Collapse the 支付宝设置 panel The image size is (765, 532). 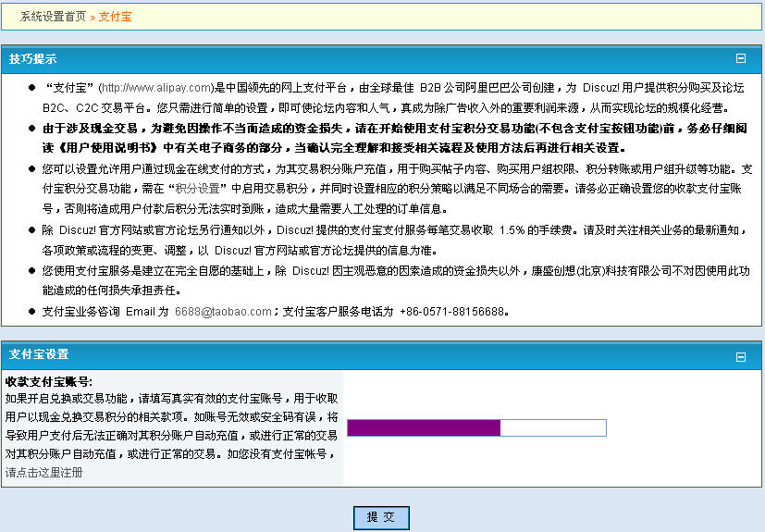point(741,357)
